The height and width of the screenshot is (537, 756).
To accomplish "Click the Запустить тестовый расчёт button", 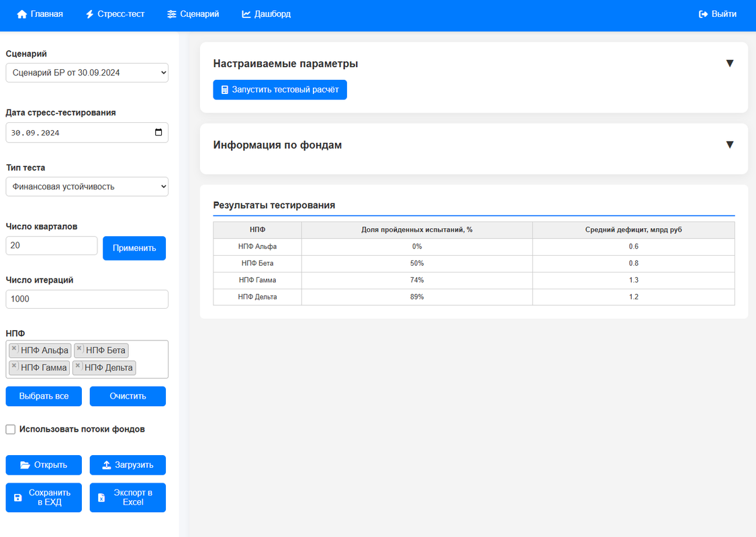I will [280, 90].
